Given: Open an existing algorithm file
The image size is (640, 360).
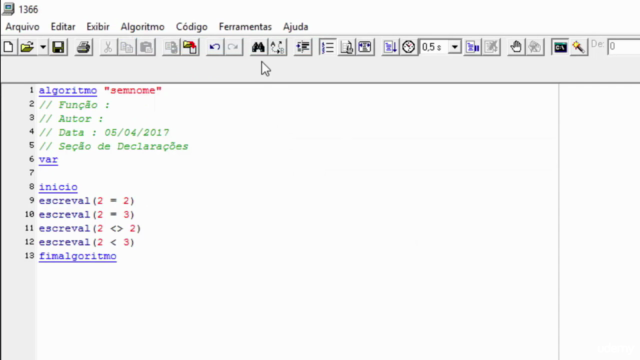Looking at the screenshot, I should tap(27, 47).
